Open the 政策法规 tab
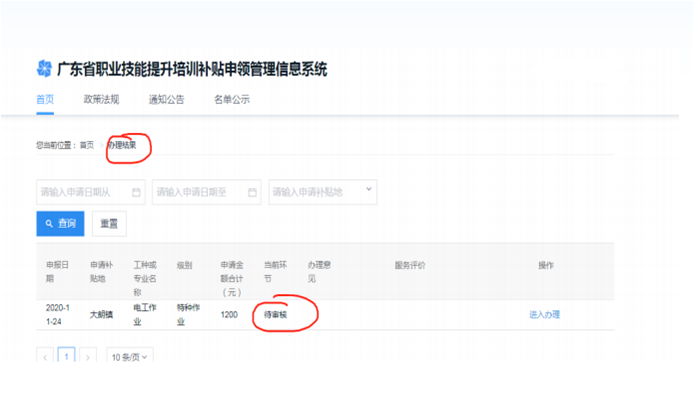The image size is (694, 405). pos(101,99)
